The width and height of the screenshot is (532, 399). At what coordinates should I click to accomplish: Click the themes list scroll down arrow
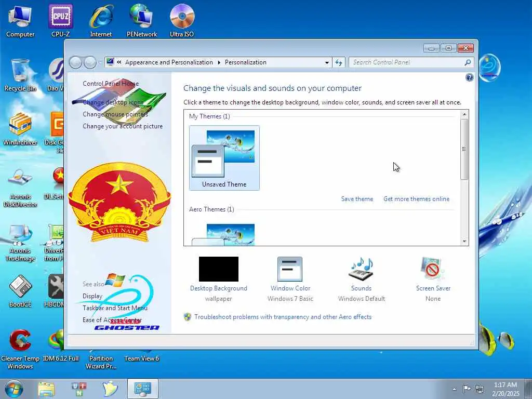click(464, 241)
